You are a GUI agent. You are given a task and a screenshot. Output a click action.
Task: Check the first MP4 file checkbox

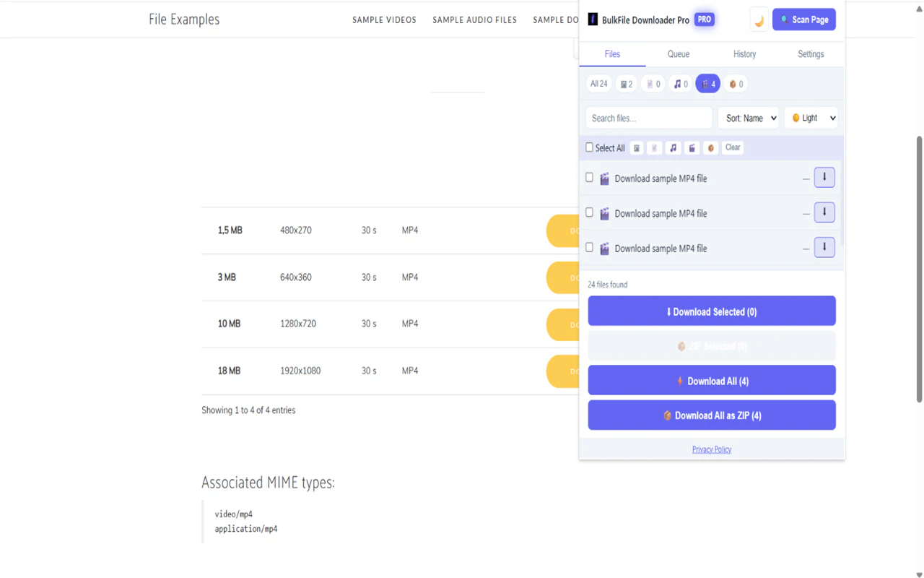pos(589,177)
